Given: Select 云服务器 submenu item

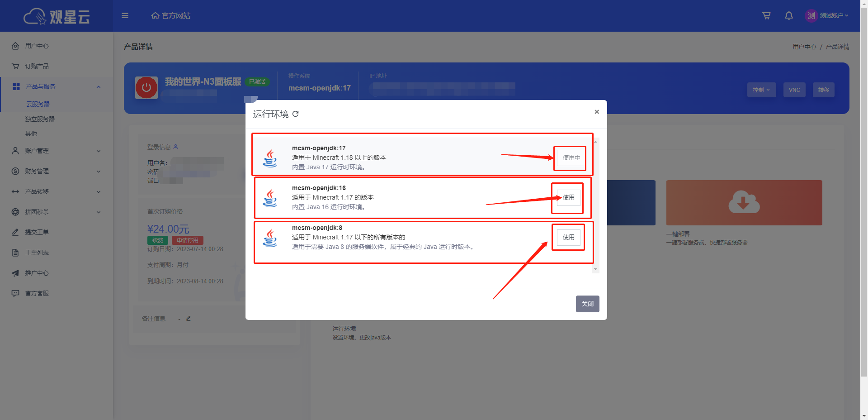Looking at the screenshot, I should click(38, 104).
